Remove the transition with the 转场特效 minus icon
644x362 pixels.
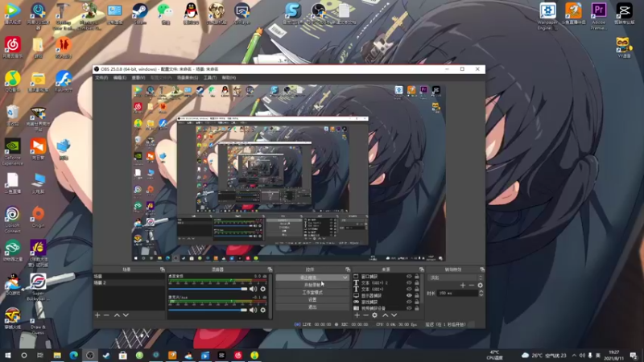472,286
